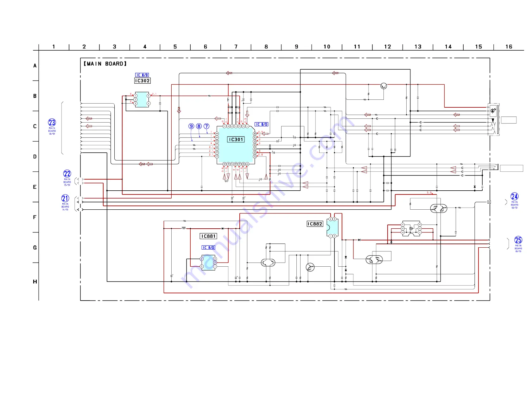Select the dual transistor symbol below reference 25 line
The image size is (532, 400).
(374, 260)
